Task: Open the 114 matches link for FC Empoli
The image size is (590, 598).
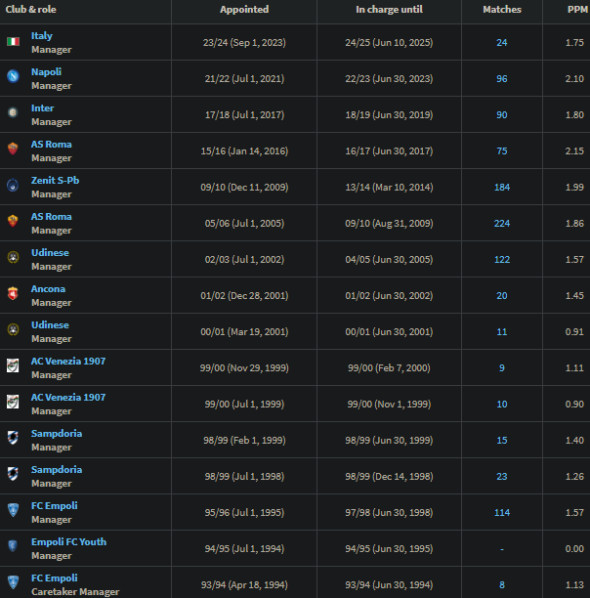Action: pos(502,512)
